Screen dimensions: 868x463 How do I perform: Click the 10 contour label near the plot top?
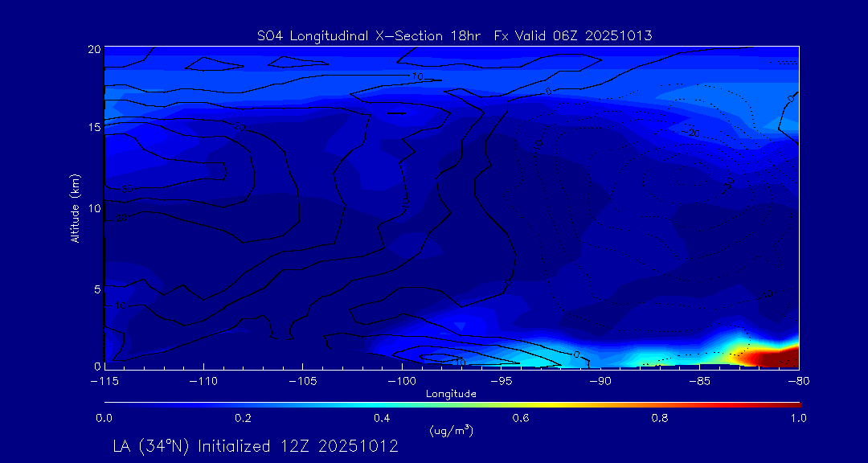[416, 76]
